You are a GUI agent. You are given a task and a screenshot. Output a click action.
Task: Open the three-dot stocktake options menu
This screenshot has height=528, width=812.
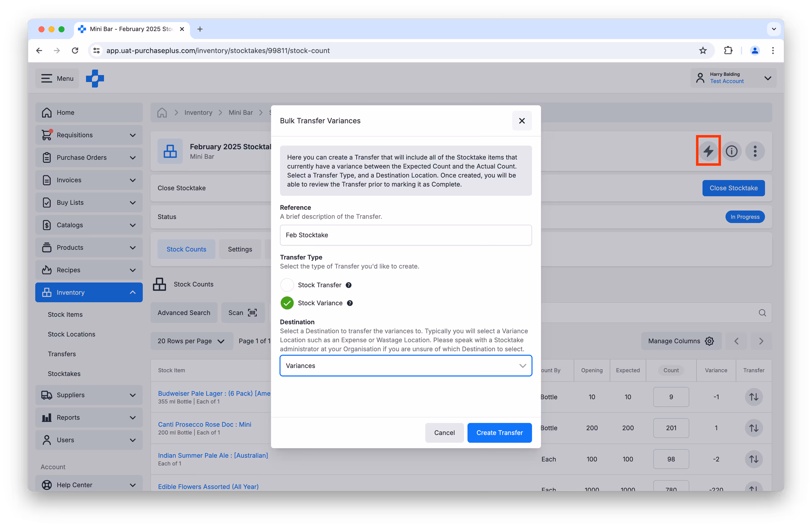755,151
